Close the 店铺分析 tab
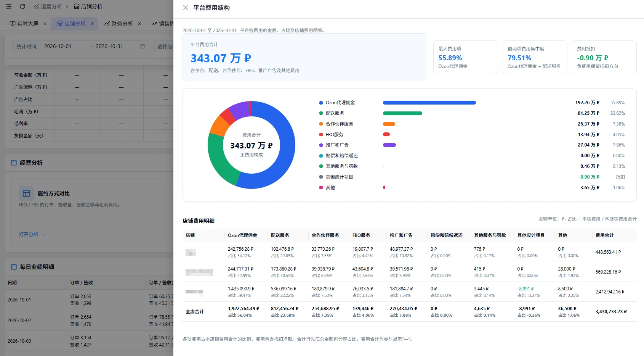644x356 pixels. [92, 24]
